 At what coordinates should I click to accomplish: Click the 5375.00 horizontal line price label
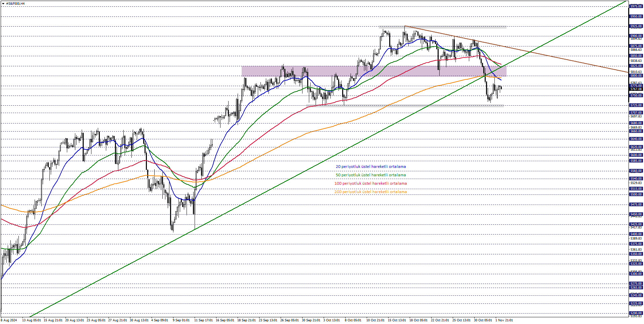pyautogui.click(x=636, y=244)
